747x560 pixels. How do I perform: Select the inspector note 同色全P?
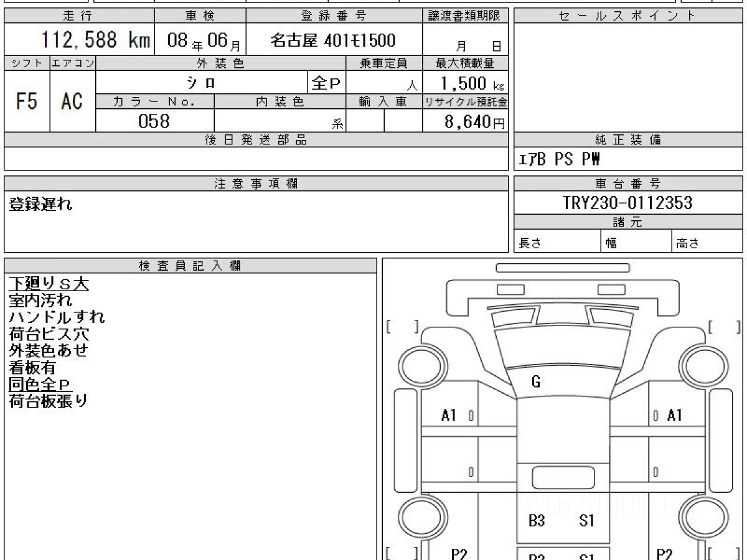coord(40,385)
